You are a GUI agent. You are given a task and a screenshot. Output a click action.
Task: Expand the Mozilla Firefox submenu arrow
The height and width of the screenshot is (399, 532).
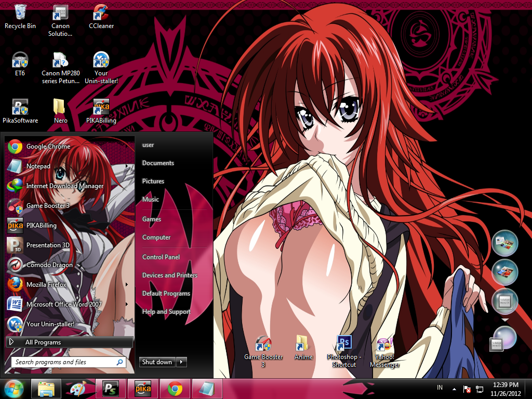tap(126, 284)
